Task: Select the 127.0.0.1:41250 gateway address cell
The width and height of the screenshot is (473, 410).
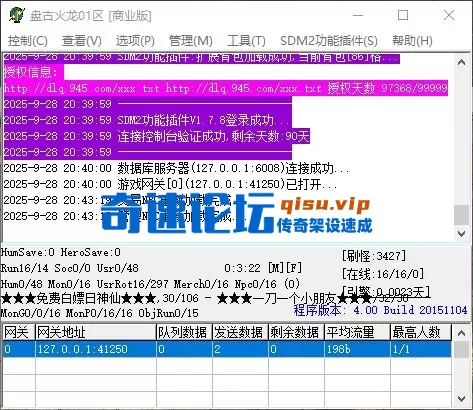Action: [96, 349]
